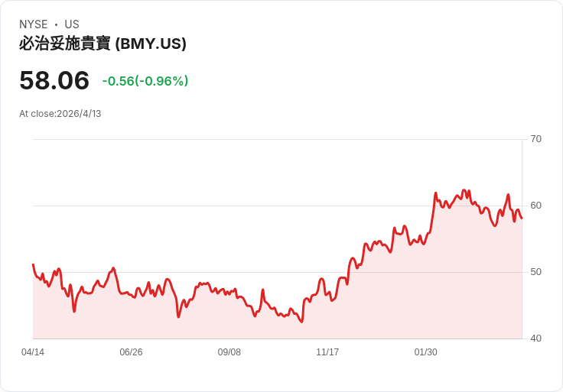Click the -0.56(-0.96%) price change text

click(x=145, y=81)
